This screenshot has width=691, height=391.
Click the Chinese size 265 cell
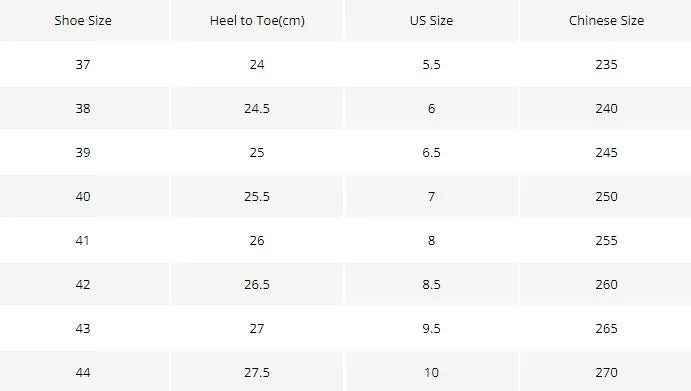(606, 328)
